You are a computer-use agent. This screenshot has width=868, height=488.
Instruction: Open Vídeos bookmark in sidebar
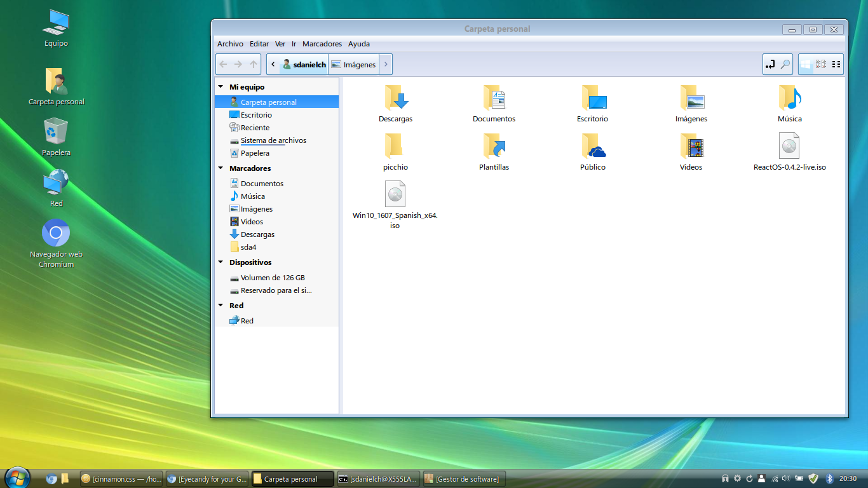point(276,222)
